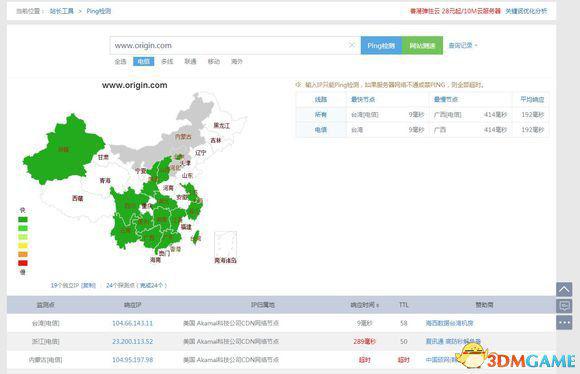Expand the 查询记录 history dropdown

[463, 46]
